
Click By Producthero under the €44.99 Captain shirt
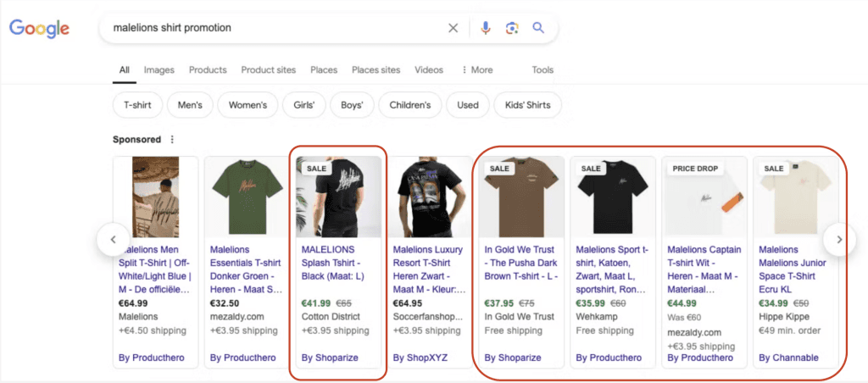point(699,358)
